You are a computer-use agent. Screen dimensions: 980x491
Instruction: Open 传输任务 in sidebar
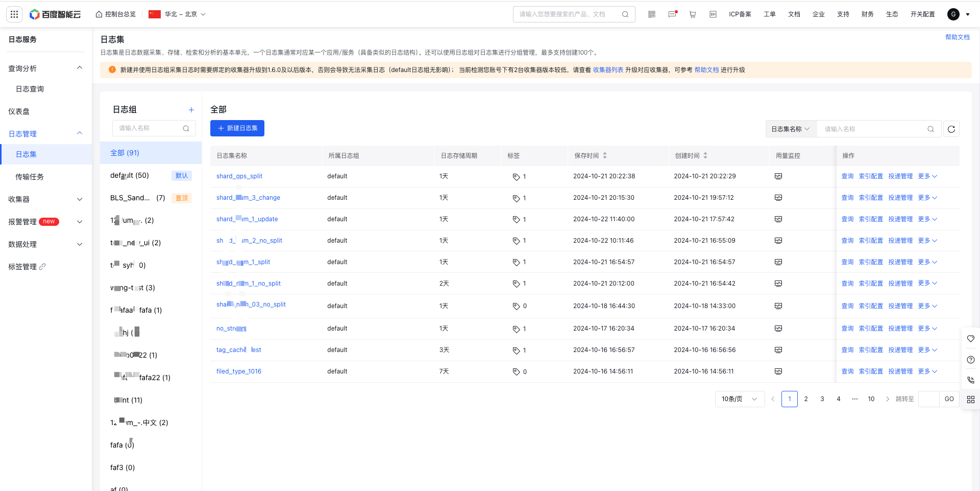30,177
